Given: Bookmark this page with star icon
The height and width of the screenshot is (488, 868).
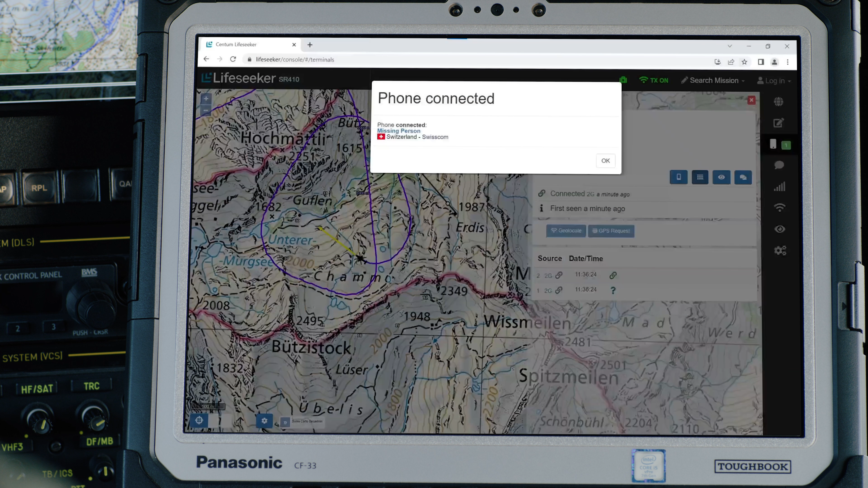Looking at the screenshot, I should pos(744,62).
